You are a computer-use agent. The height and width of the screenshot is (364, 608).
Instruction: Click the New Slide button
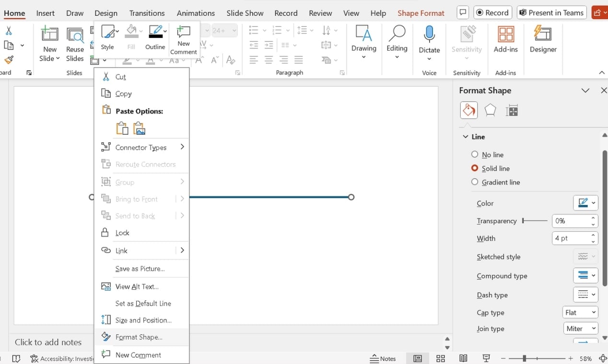[50, 45]
